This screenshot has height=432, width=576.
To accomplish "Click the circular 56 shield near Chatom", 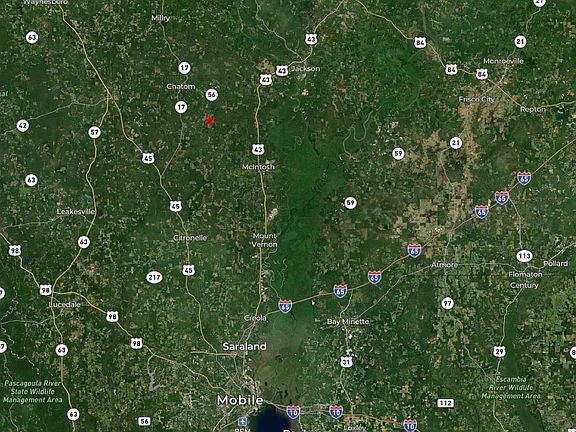I will point(211,95).
